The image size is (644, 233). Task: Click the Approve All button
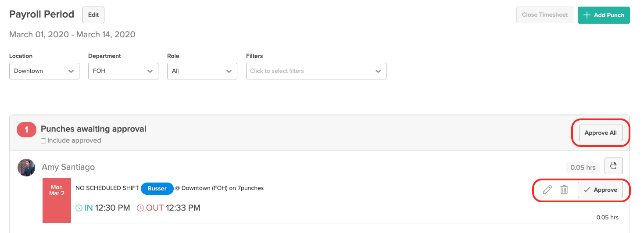coord(601,133)
